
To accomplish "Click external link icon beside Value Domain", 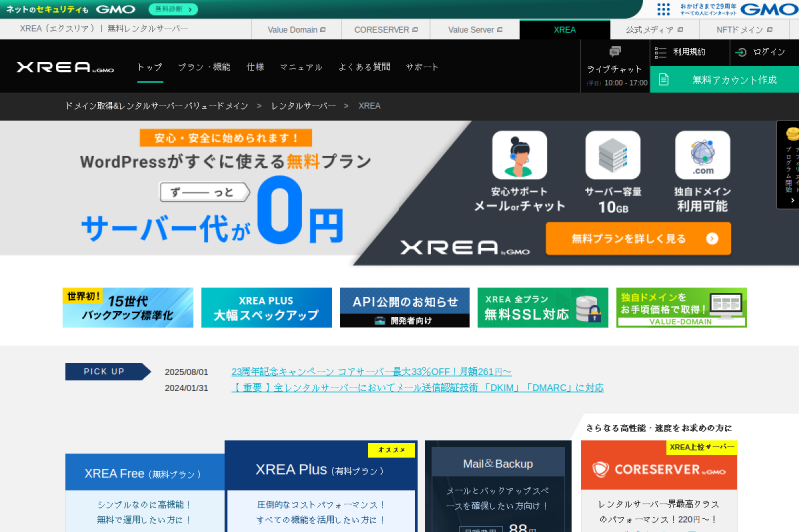I will coord(322,30).
